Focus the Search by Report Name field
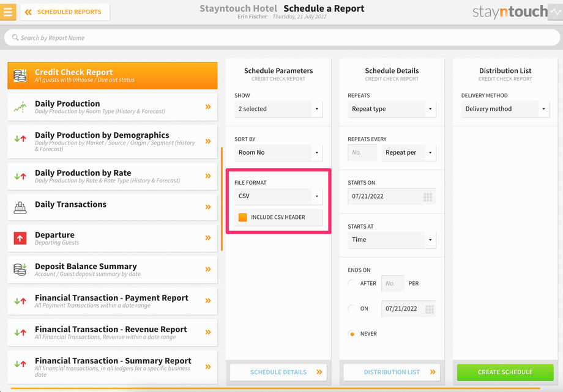Screen dimensions: 563x392 [x=282, y=37]
